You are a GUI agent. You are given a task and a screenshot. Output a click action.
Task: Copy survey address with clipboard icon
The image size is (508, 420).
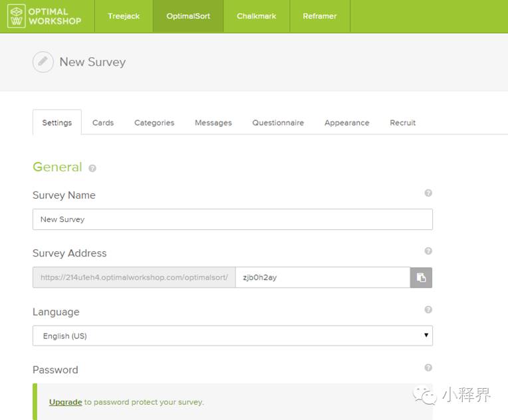421,278
